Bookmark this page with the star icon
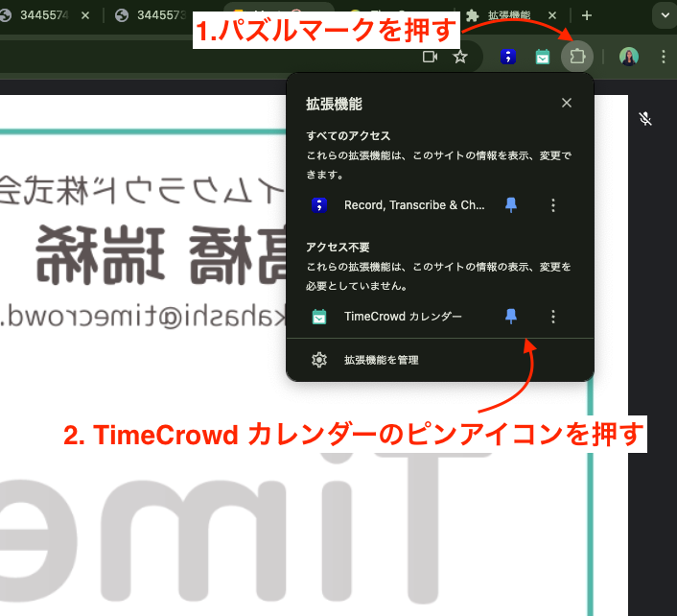 460,57
